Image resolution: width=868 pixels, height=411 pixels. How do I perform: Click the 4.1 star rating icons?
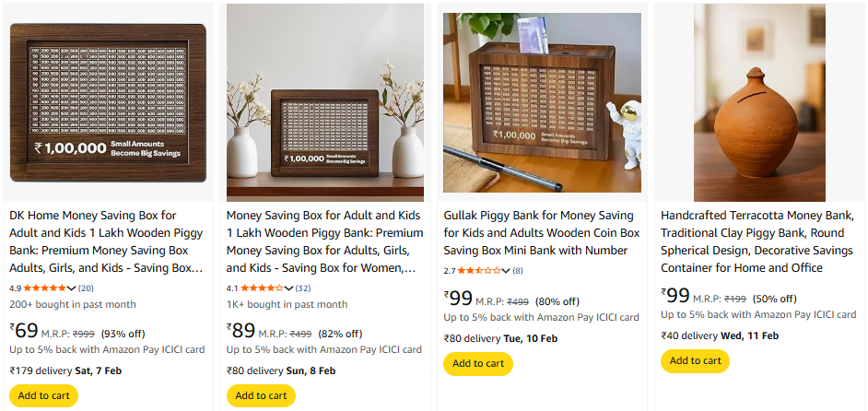(263, 288)
